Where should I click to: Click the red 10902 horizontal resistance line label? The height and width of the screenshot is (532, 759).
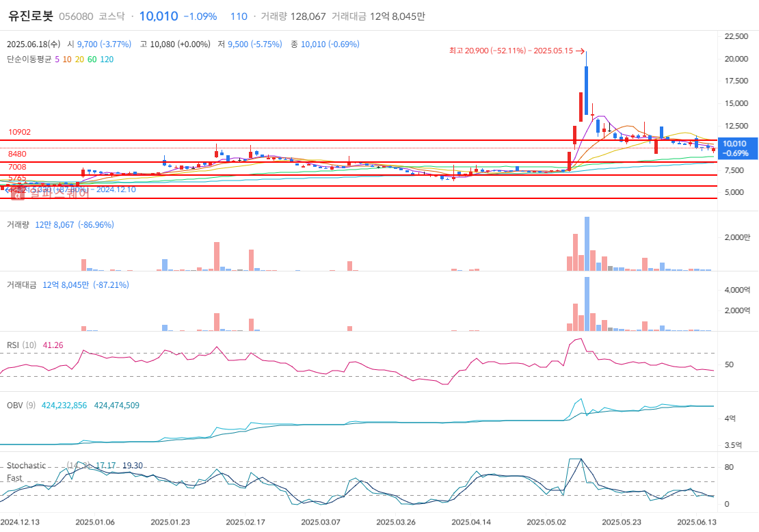coord(19,132)
